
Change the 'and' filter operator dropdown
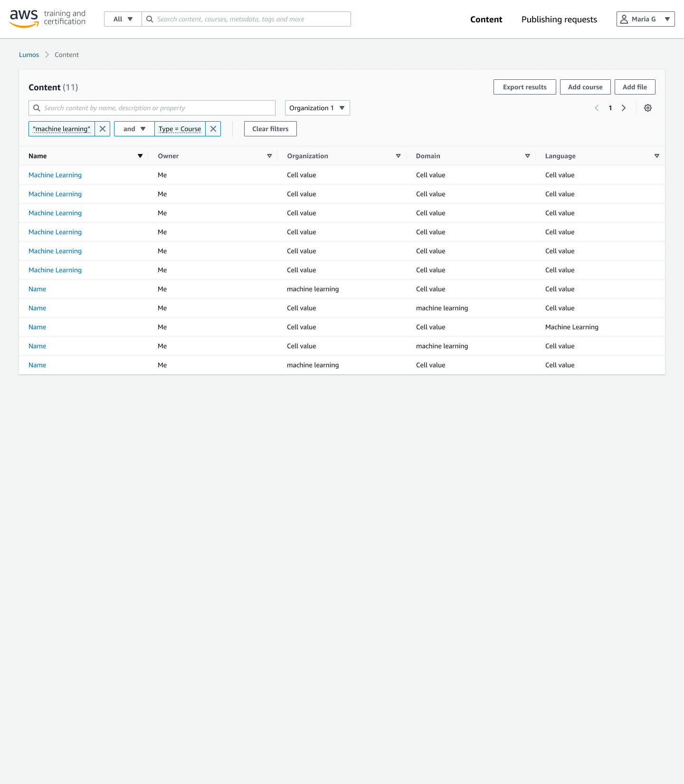click(x=134, y=129)
